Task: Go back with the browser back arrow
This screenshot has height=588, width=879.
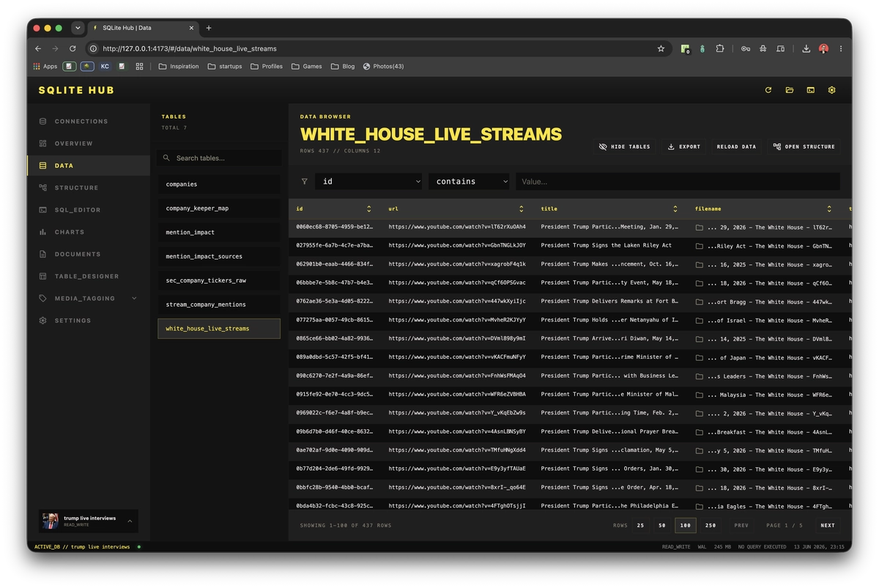Action: 38,48
